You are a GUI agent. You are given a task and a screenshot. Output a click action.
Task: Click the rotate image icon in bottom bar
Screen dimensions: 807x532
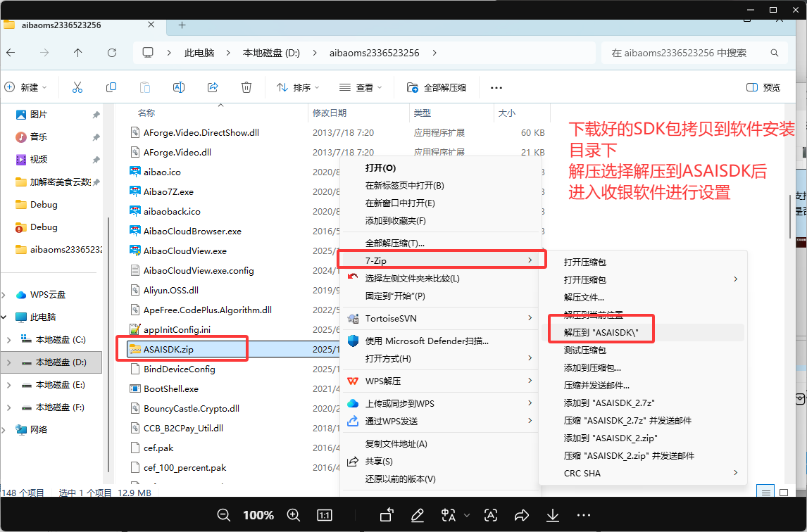[387, 515]
